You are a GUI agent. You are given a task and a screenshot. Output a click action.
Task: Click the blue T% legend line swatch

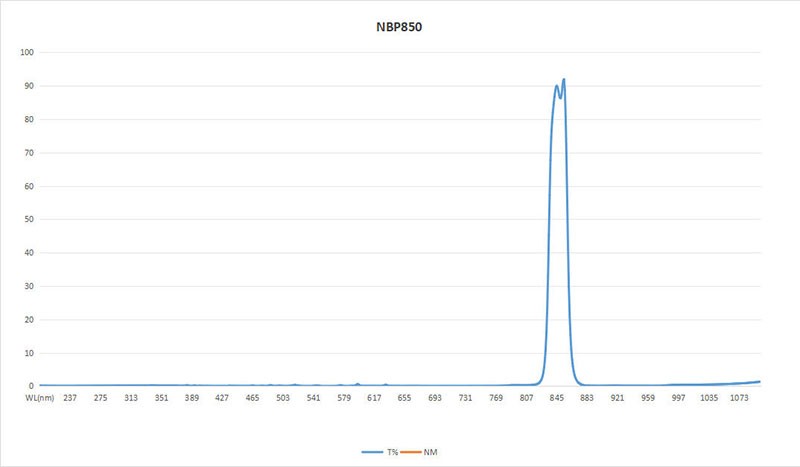click(x=373, y=453)
